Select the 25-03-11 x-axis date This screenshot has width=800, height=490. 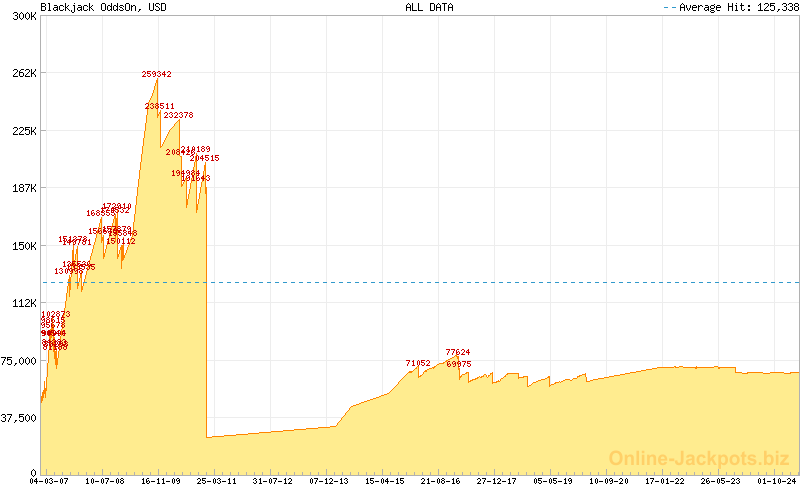tap(217, 481)
